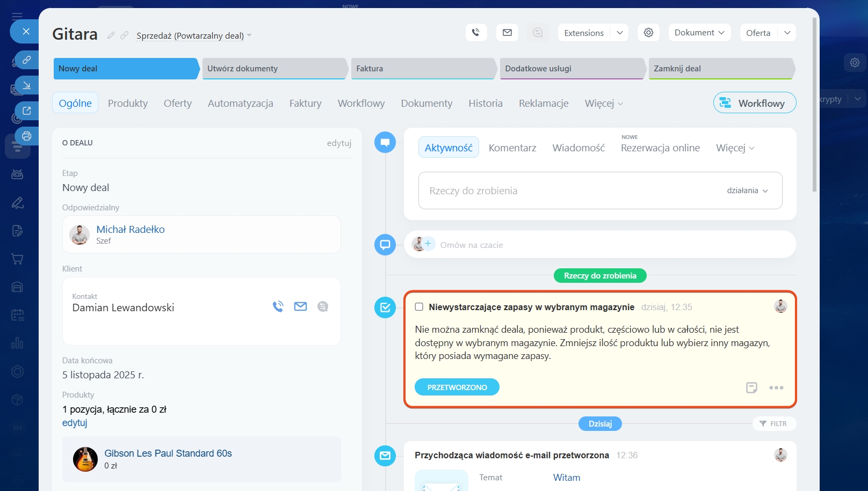Open Michał Radełko profile link
Viewport: 868px width, 491px height.
point(131,229)
